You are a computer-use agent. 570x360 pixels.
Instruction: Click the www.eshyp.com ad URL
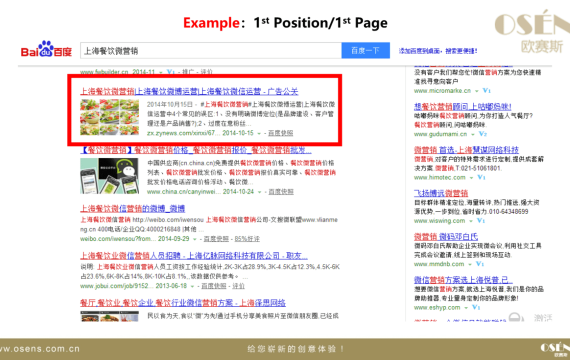(437, 308)
